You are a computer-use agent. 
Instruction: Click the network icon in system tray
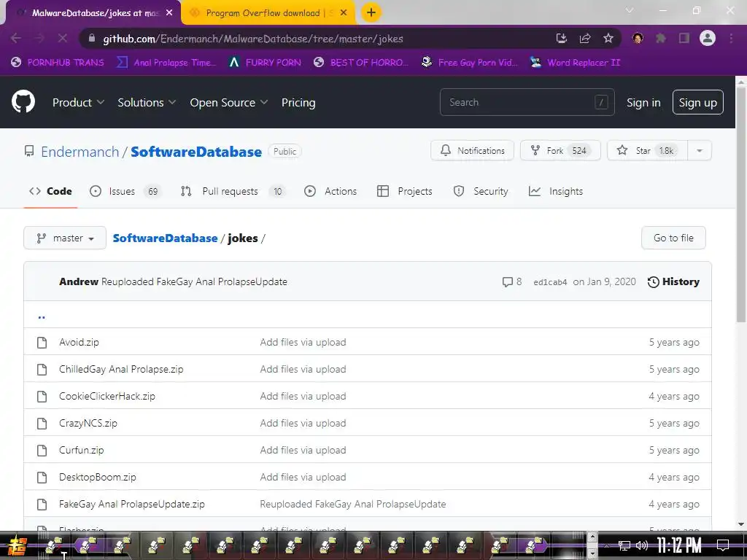point(624,545)
